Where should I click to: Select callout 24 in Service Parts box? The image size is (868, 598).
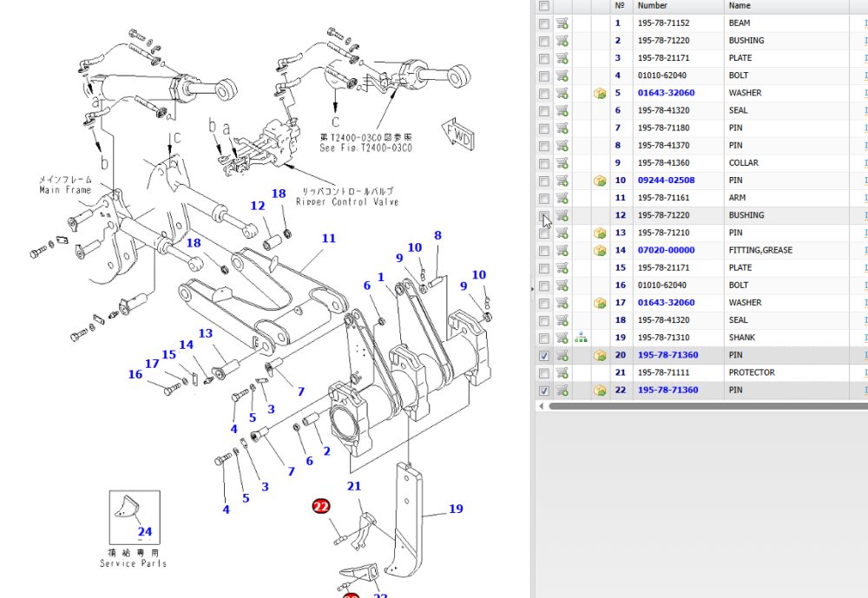click(144, 531)
